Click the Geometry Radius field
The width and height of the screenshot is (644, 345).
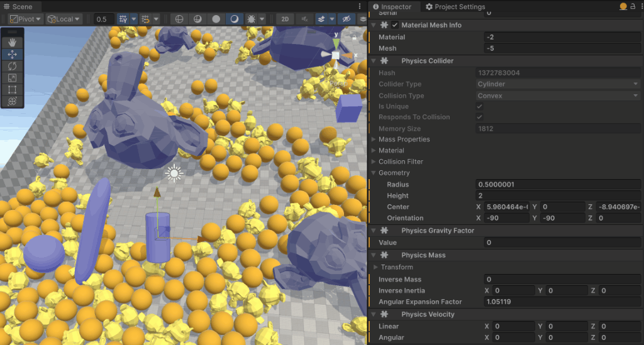558,185
